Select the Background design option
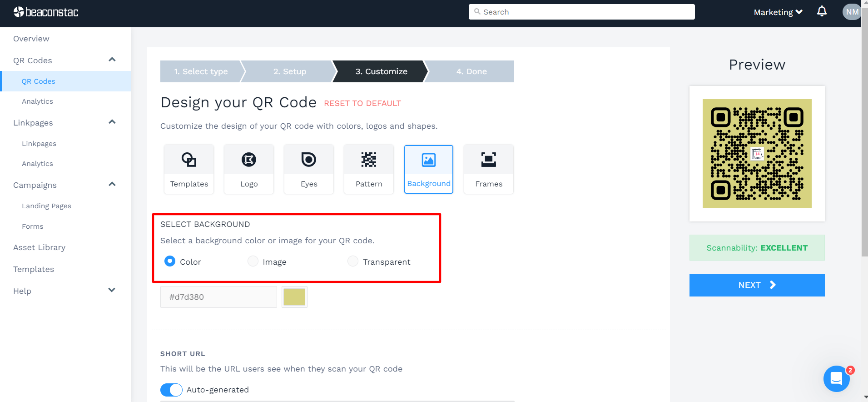This screenshot has height=402, width=868. coord(429,169)
